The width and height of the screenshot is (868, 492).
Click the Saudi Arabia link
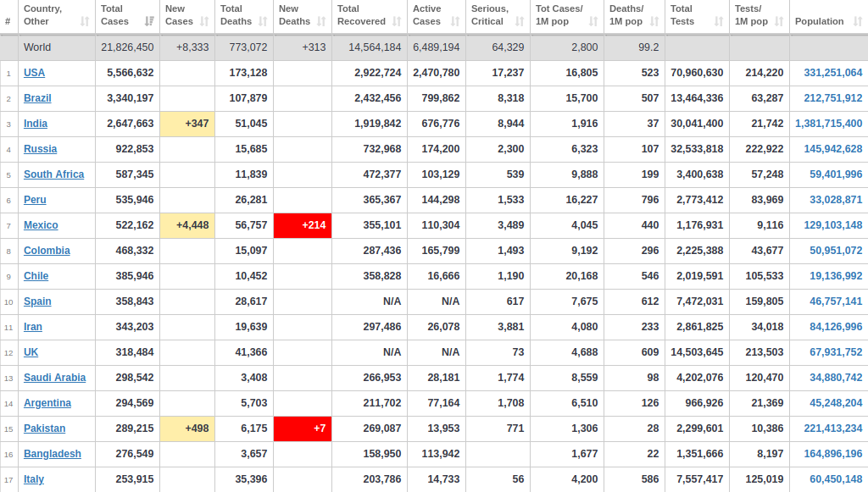click(55, 379)
